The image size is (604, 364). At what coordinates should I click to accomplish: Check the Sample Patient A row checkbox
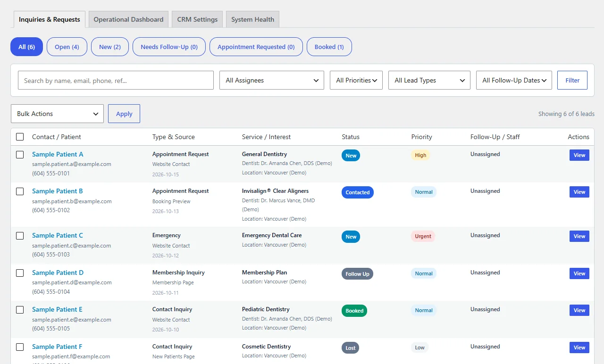coord(20,155)
